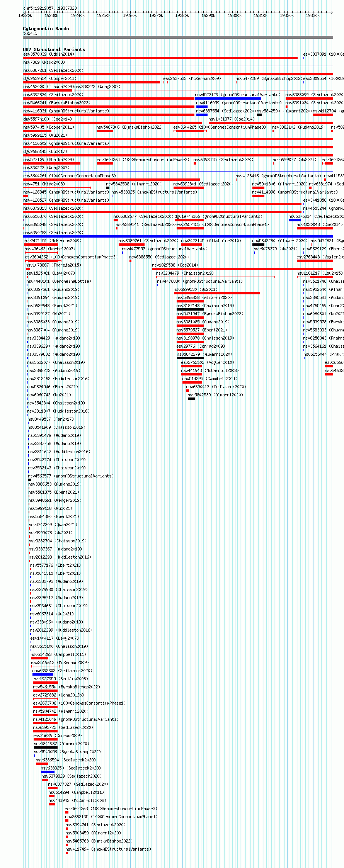Click the blue bar under nsv4522129

pyautogui.click(x=228, y=99)
